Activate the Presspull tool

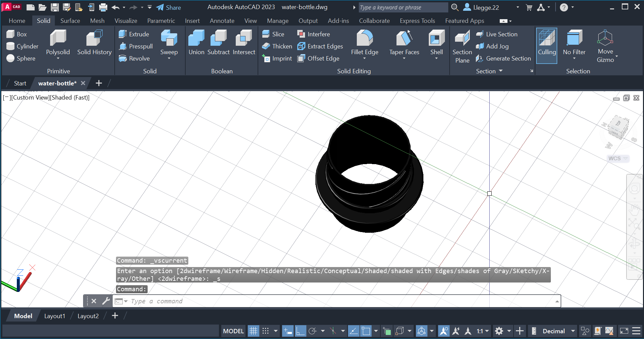(136, 46)
